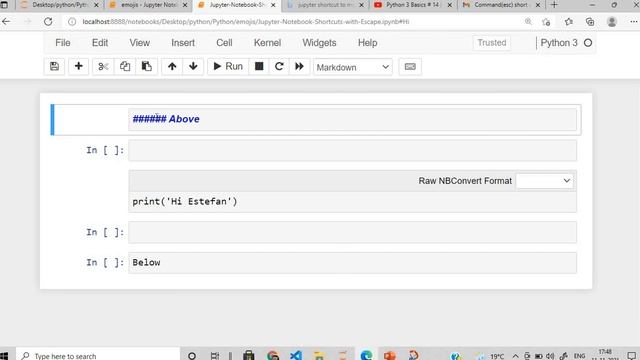Viewport: 640px width, 360px height.
Task: Switch to the Desktop/python browser tab
Action: coord(59,5)
